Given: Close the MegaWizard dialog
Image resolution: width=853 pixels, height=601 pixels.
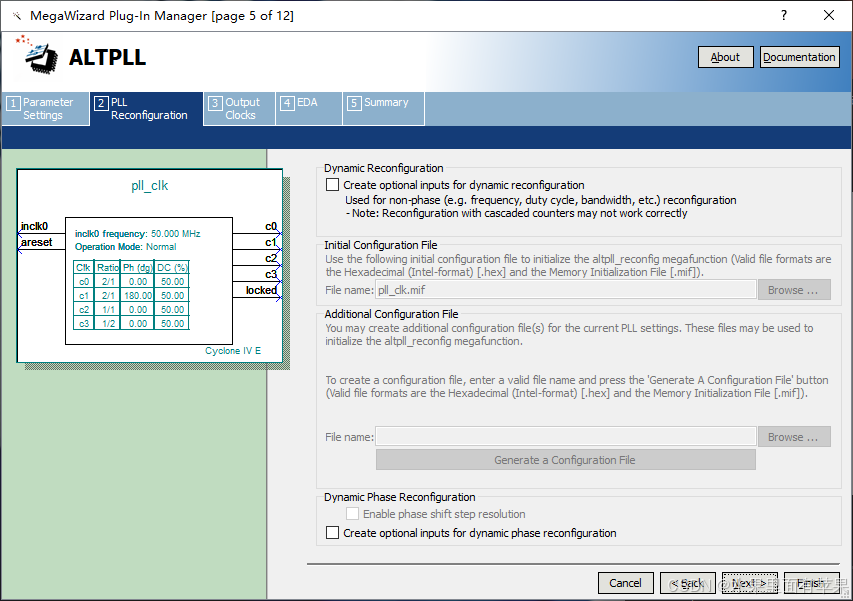Looking at the screenshot, I should (829, 15).
